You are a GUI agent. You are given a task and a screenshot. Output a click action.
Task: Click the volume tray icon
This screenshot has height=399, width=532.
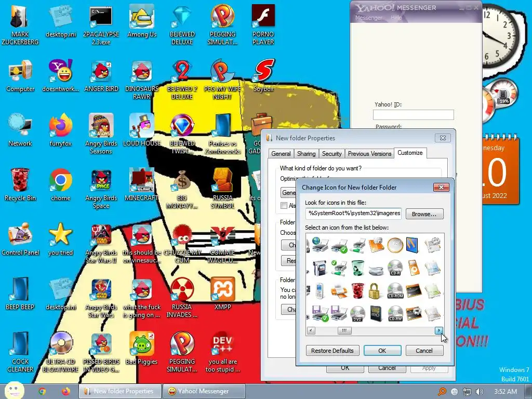pyautogui.click(x=480, y=392)
